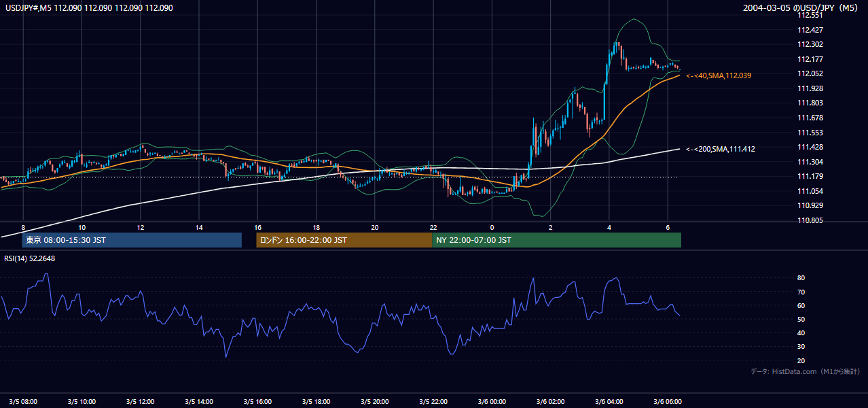Viewport: 868px width, 408px height.
Task: Click the 112.427 price axis label
Action: click(810, 30)
